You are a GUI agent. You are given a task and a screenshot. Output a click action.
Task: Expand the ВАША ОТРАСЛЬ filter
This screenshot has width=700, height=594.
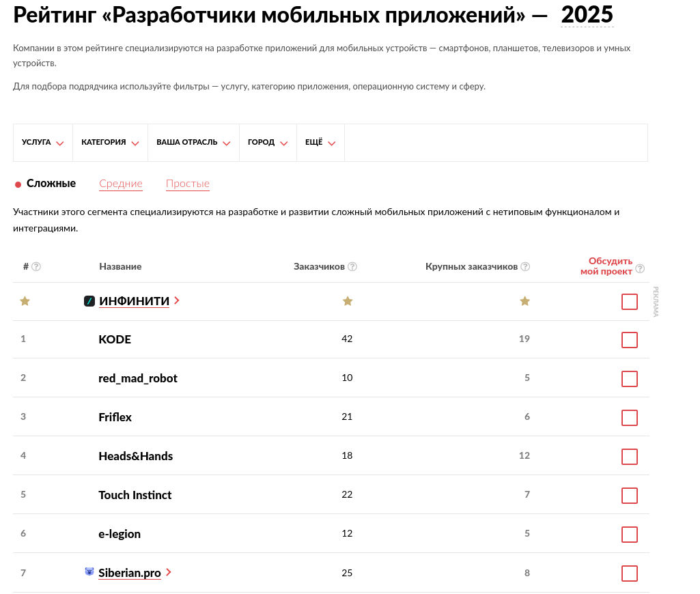click(x=193, y=143)
